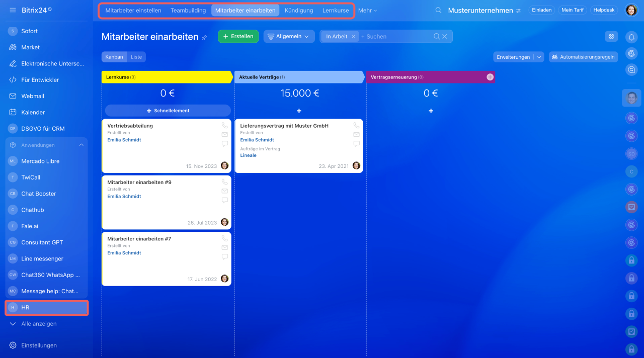Open the search magnifier in top bar
Viewport: 644px width, 358px height.
coord(439,10)
